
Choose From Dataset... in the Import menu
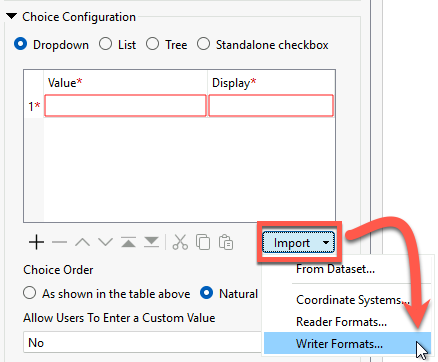[x=335, y=269]
